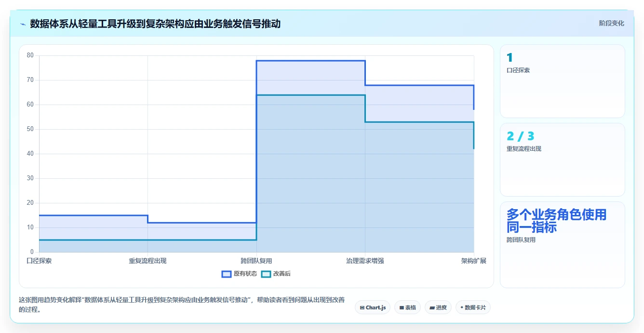644x333 pixels.
Task: Select the 多个业务角色使用同一指标 card
Action: click(563, 245)
